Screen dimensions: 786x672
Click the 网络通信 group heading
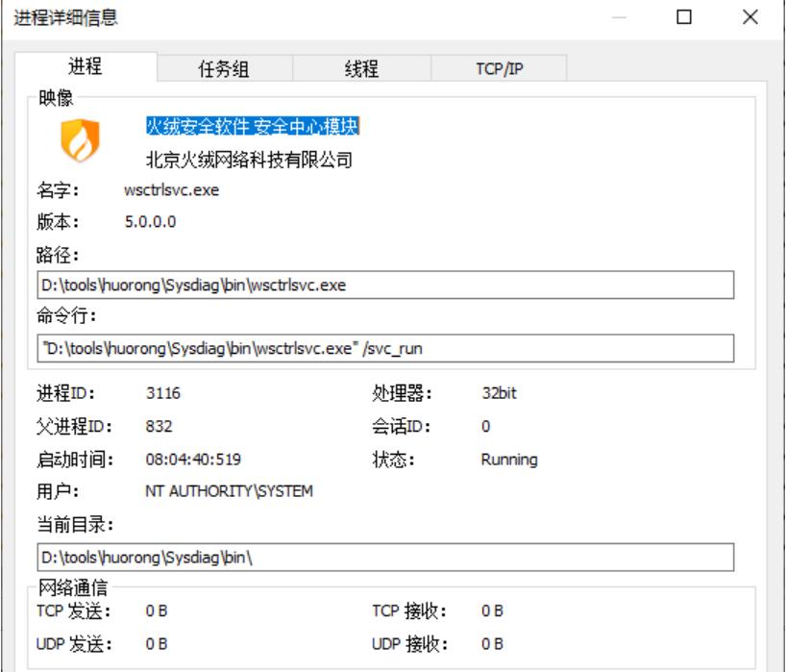click(x=73, y=587)
